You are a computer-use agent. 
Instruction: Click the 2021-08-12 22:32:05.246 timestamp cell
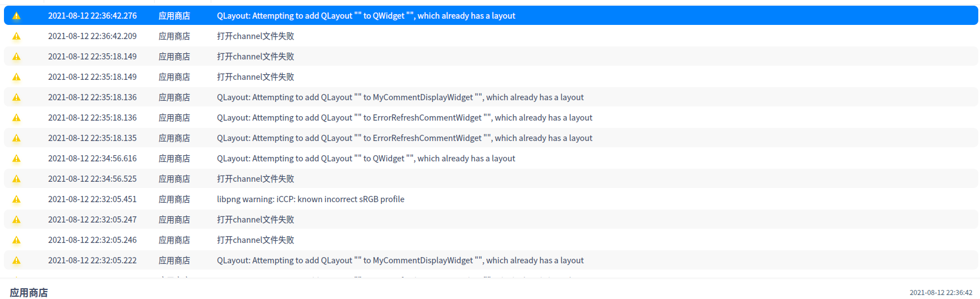click(92, 240)
